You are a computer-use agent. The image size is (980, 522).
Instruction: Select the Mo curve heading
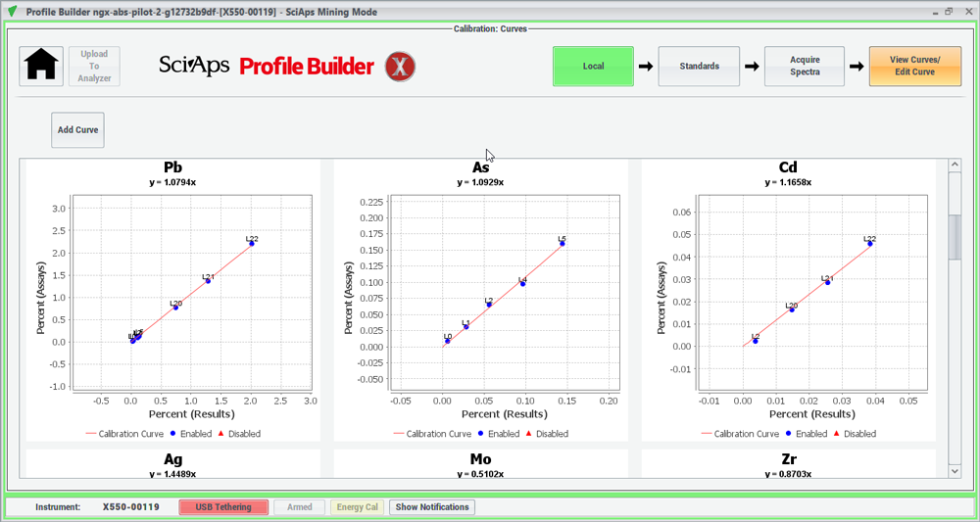(x=480, y=460)
